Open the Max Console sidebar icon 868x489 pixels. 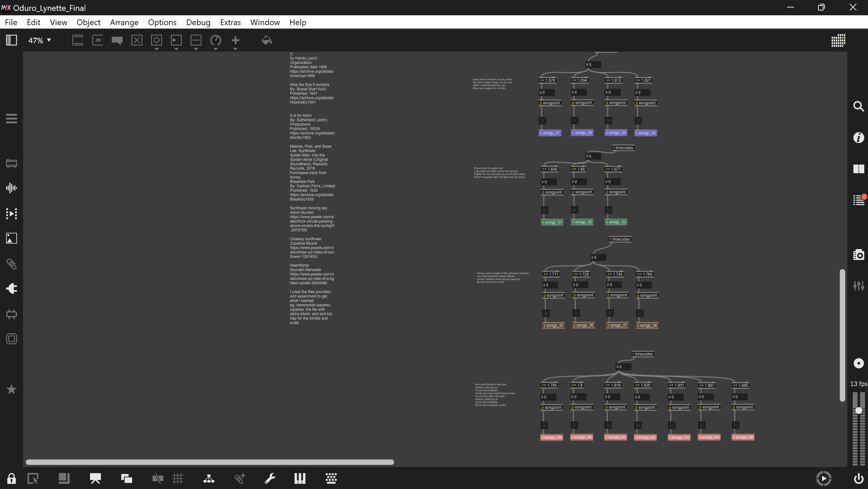click(858, 200)
